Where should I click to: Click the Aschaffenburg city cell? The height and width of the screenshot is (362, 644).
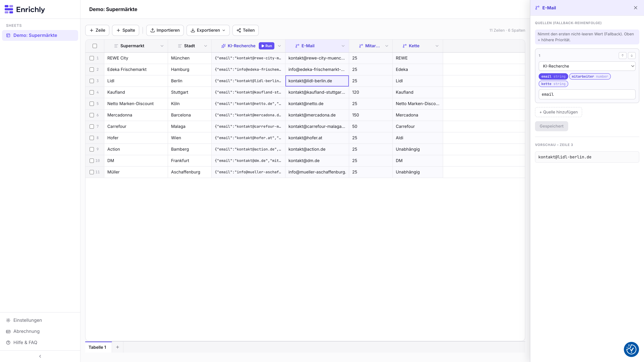pyautogui.click(x=190, y=172)
